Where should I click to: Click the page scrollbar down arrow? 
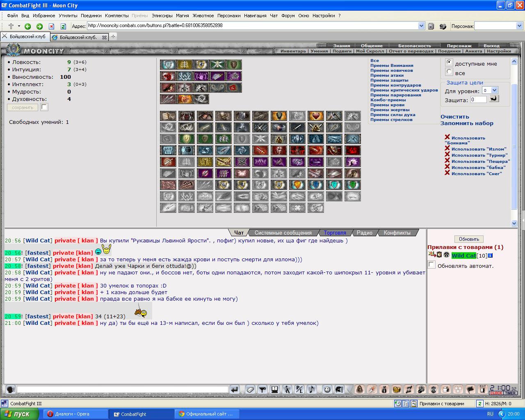[514, 223]
